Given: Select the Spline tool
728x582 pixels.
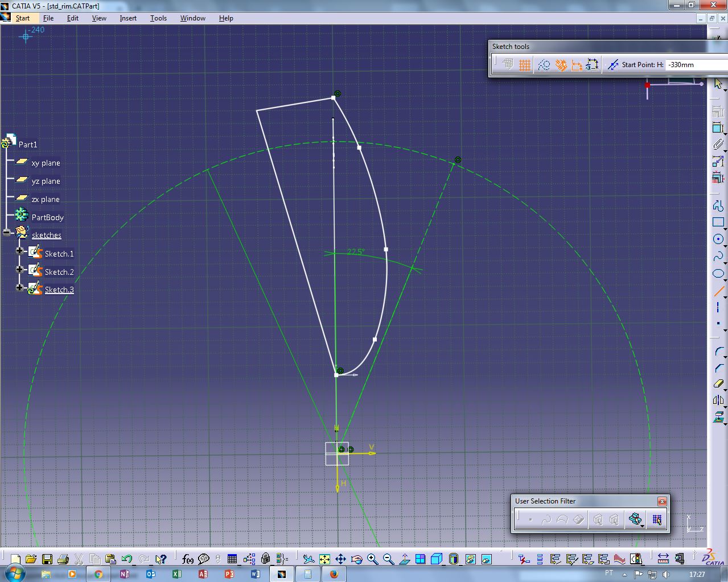Looking at the screenshot, I should (x=718, y=256).
